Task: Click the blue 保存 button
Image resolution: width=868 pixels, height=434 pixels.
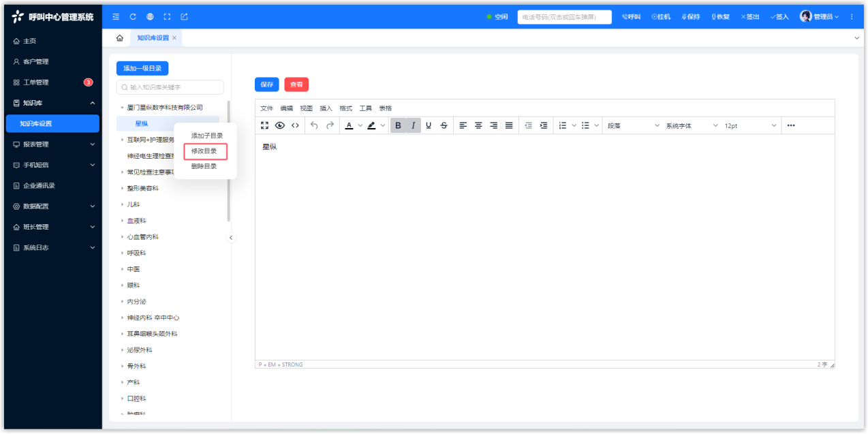Action: click(x=266, y=84)
